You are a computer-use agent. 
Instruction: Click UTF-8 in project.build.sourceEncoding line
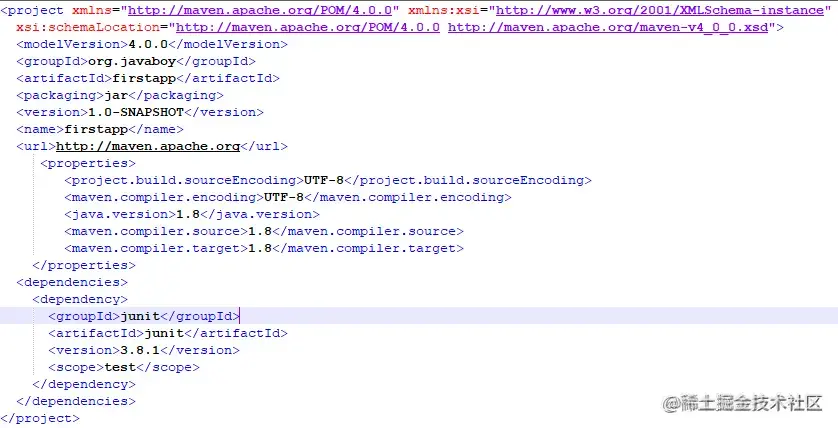click(x=324, y=181)
